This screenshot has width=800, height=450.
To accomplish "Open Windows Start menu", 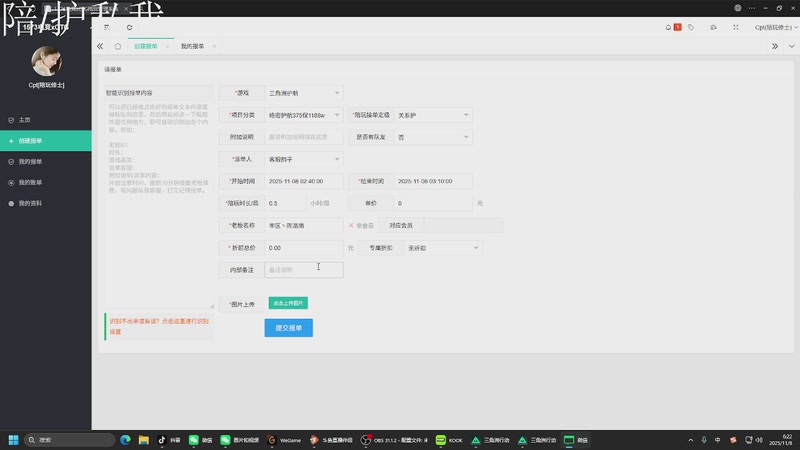I will pyautogui.click(x=14, y=440).
